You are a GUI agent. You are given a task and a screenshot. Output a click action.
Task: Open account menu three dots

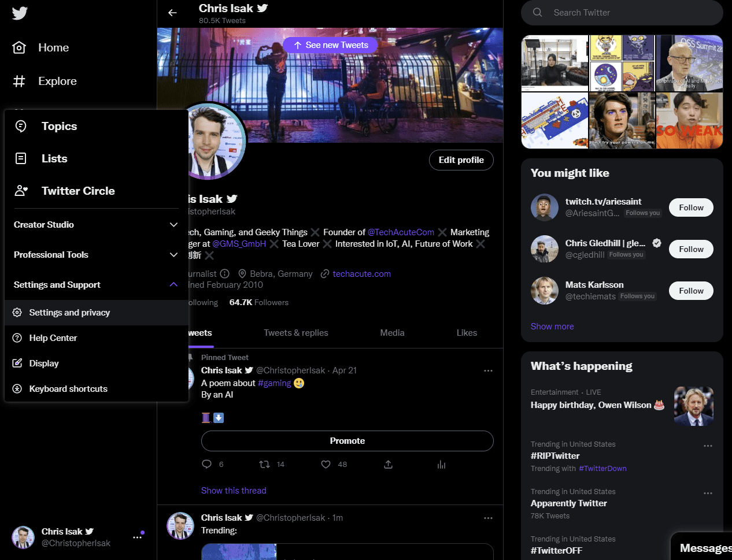tap(137, 537)
